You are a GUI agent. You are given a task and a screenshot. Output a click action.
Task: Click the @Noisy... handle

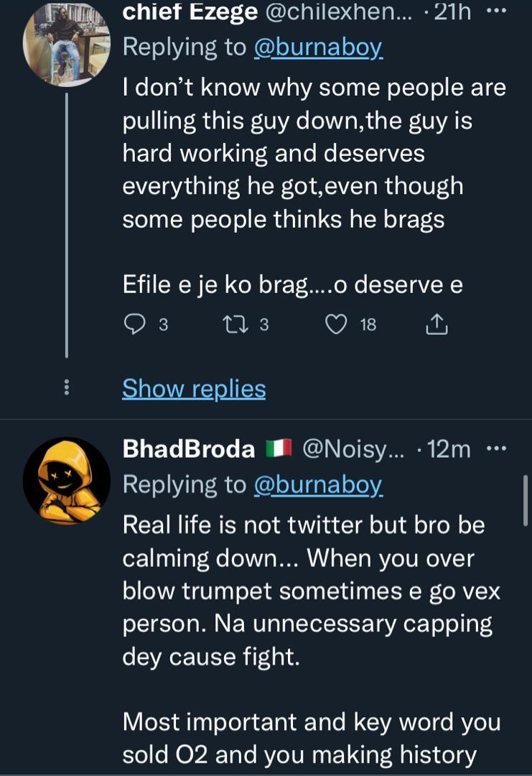click(x=353, y=450)
